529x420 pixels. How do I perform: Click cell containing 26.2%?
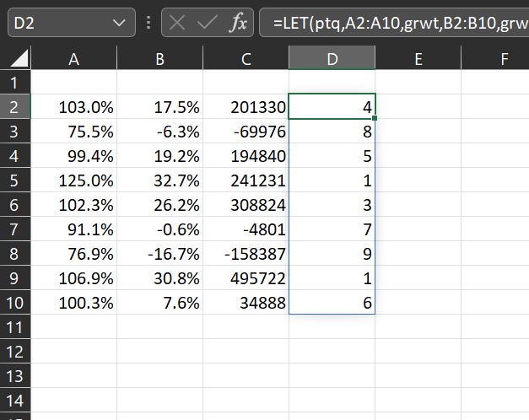160,204
